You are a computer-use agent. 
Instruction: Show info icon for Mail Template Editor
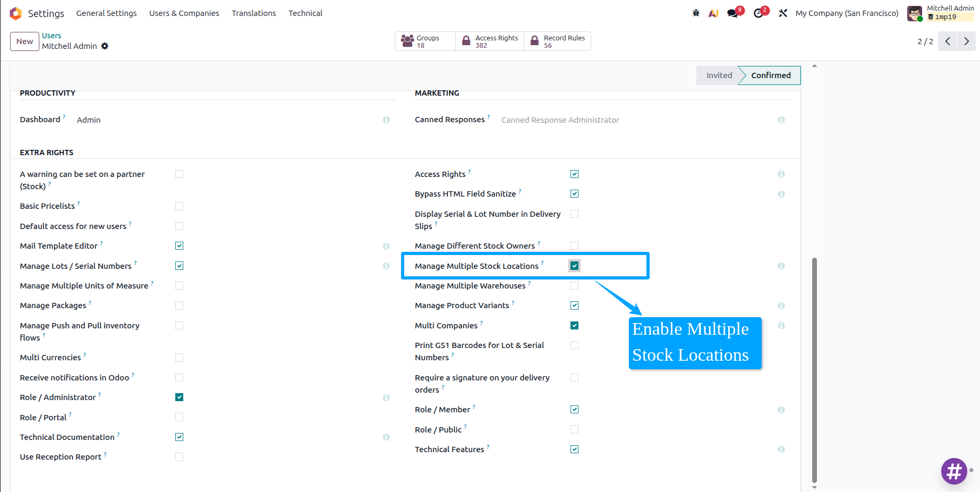386,246
